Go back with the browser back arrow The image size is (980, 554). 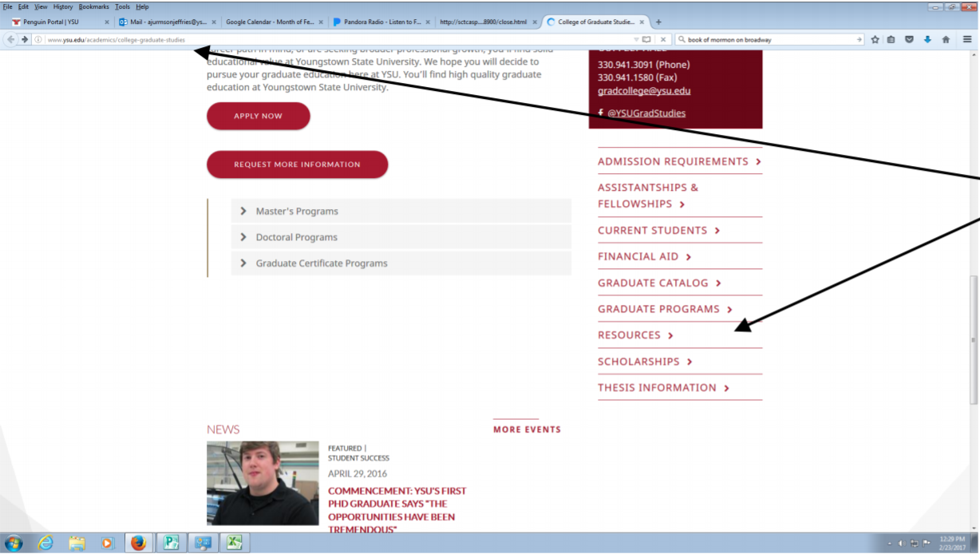click(x=11, y=39)
